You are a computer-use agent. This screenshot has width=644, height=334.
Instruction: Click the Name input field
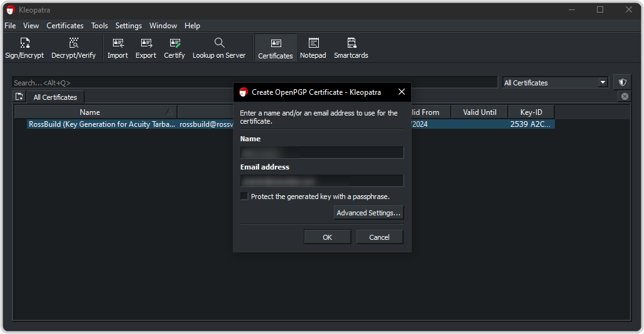[x=321, y=153]
